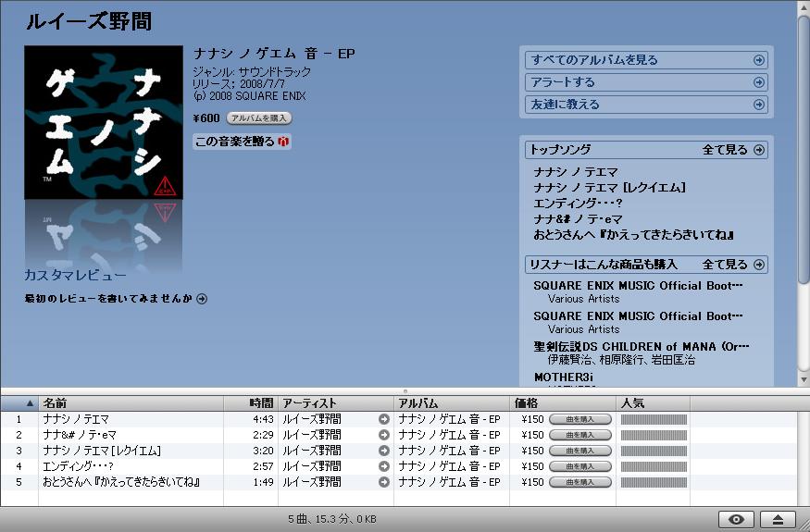Screen dimensions: 810x532
Task: Select track row 4 エンディング･･･? name
Action: [x=78, y=466]
